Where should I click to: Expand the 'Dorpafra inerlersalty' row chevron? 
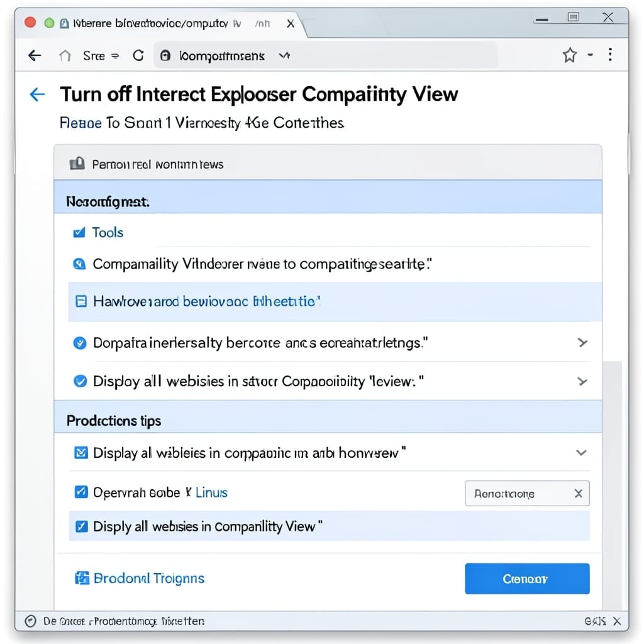pos(582,343)
